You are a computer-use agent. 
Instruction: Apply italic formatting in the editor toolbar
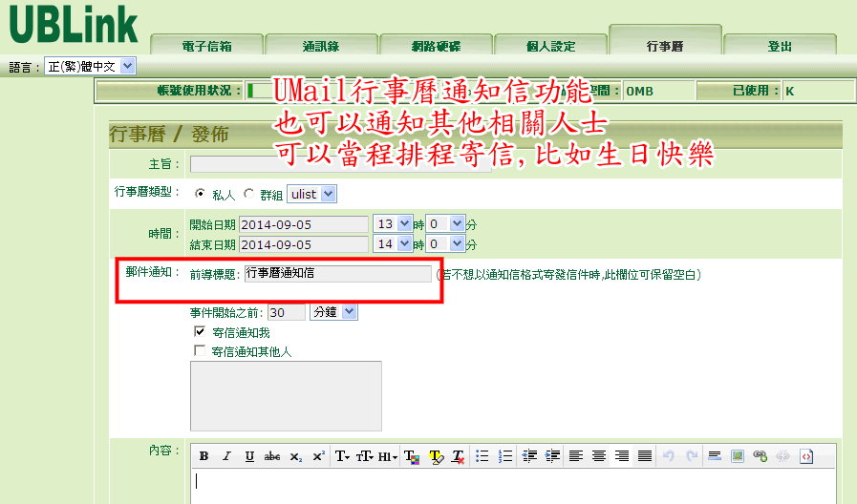click(x=226, y=456)
